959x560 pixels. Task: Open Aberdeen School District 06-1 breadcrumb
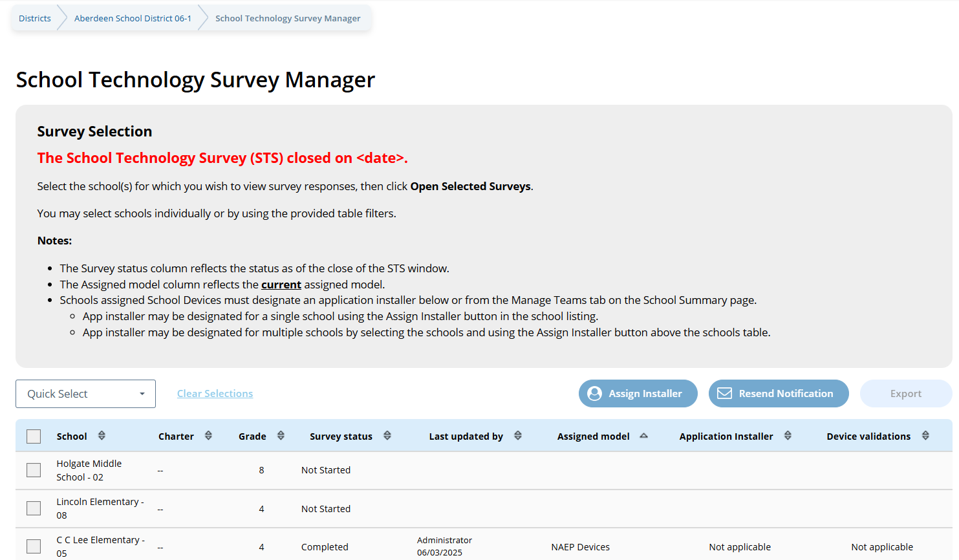(x=133, y=18)
